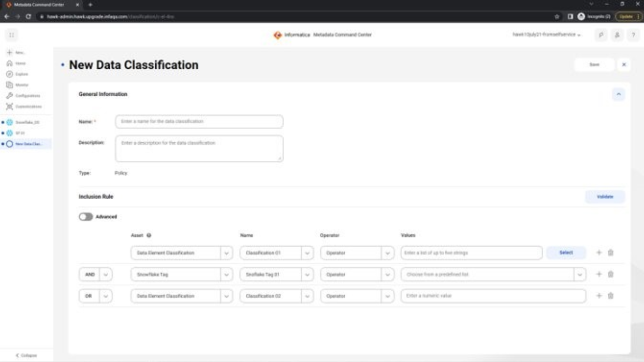This screenshot has width=644, height=362.
Task: Collapse the left sidebar
Action: click(26, 355)
